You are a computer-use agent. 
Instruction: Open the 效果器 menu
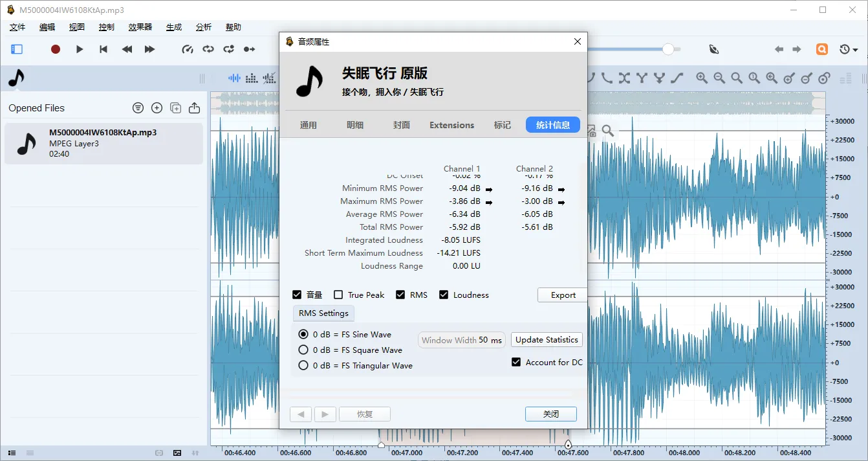point(140,27)
